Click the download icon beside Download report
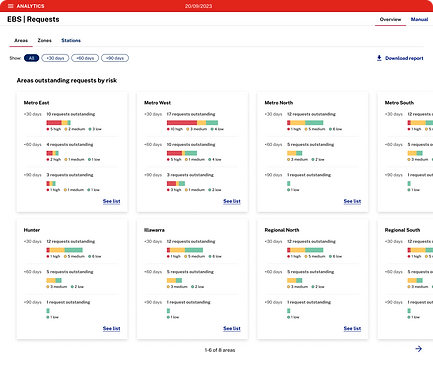This screenshot has height=368, width=433. [379, 58]
